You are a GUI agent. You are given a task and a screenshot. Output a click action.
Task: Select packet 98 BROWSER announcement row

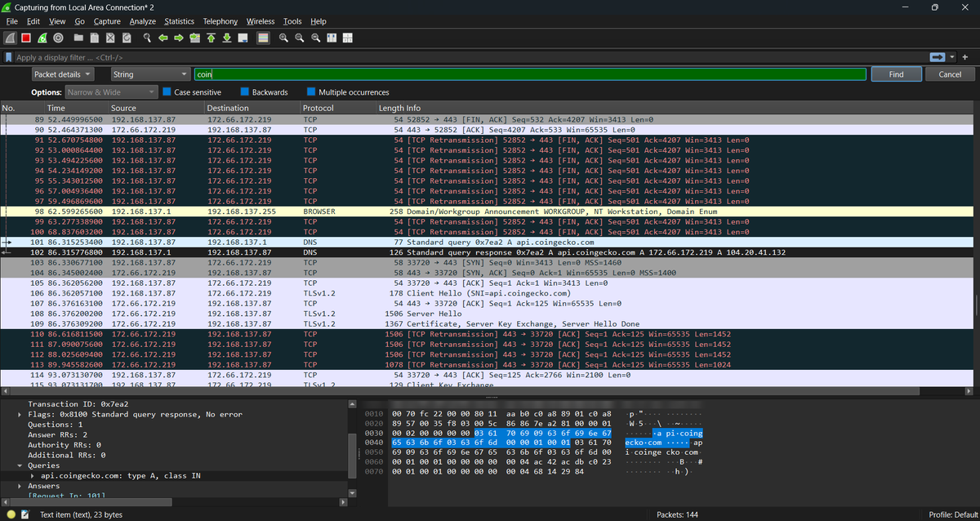click(485, 212)
